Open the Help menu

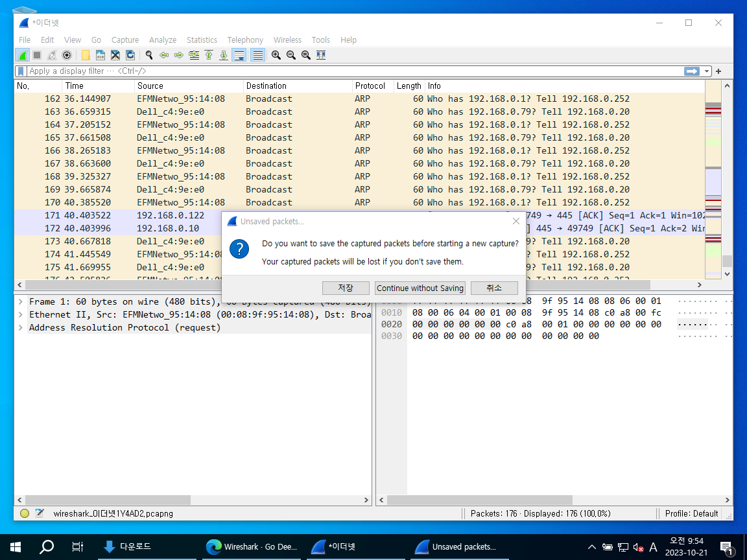coord(348,40)
